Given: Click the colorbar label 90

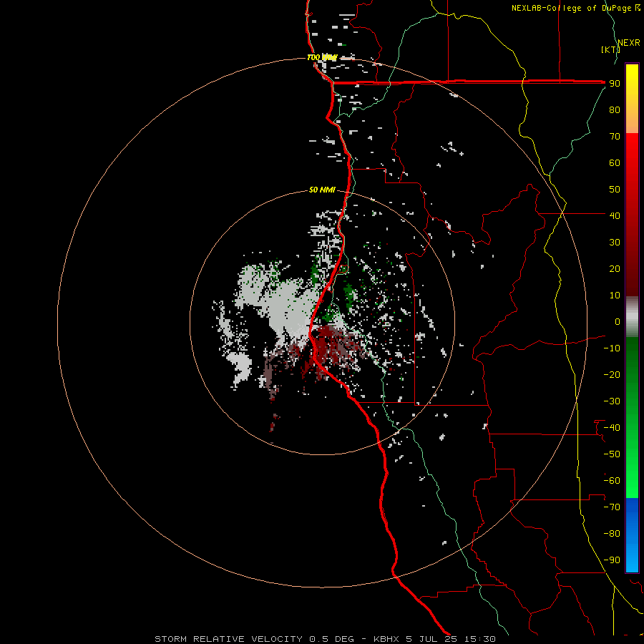Looking at the screenshot, I should coord(615,84).
